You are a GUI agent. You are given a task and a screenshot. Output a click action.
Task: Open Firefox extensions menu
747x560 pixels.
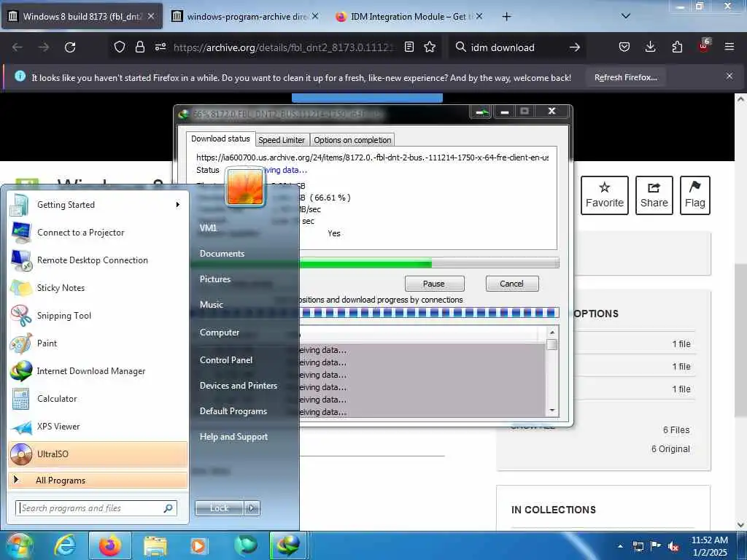(x=677, y=47)
